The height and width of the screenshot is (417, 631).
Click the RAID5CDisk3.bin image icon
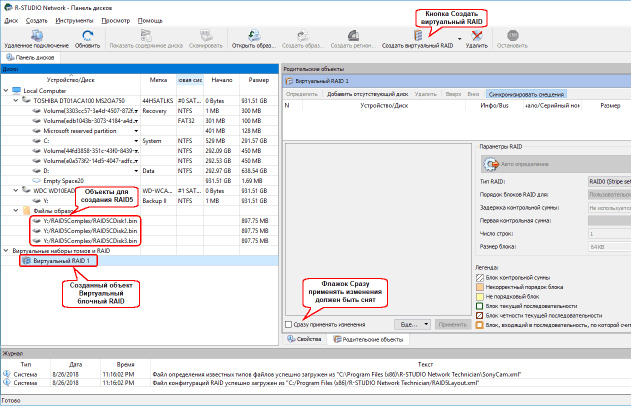point(37,241)
